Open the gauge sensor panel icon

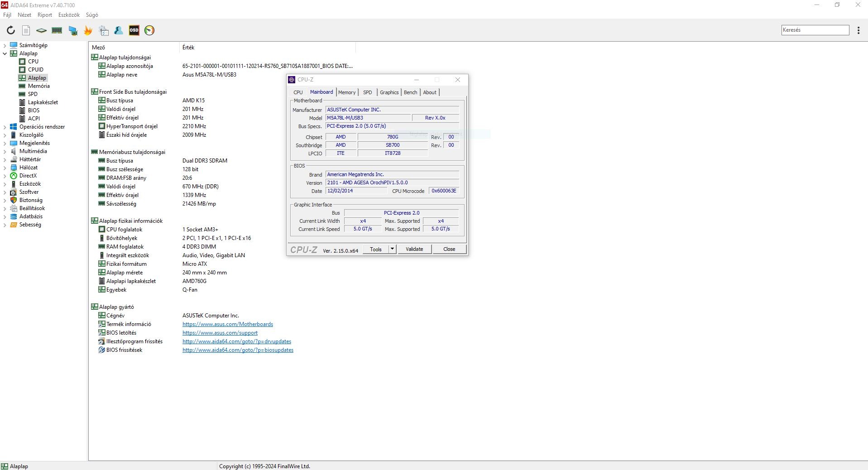pyautogui.click(x=149, y=30)
